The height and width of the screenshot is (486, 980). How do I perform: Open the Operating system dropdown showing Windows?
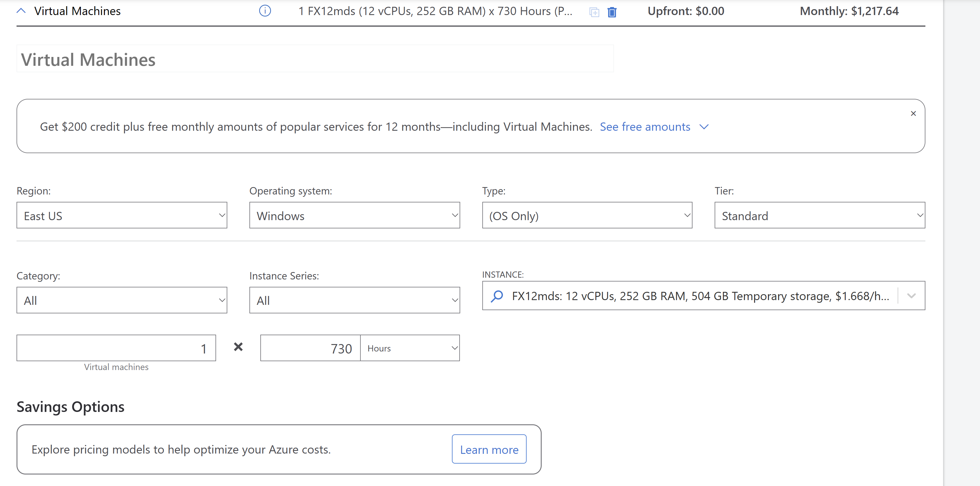click(354, 216)
